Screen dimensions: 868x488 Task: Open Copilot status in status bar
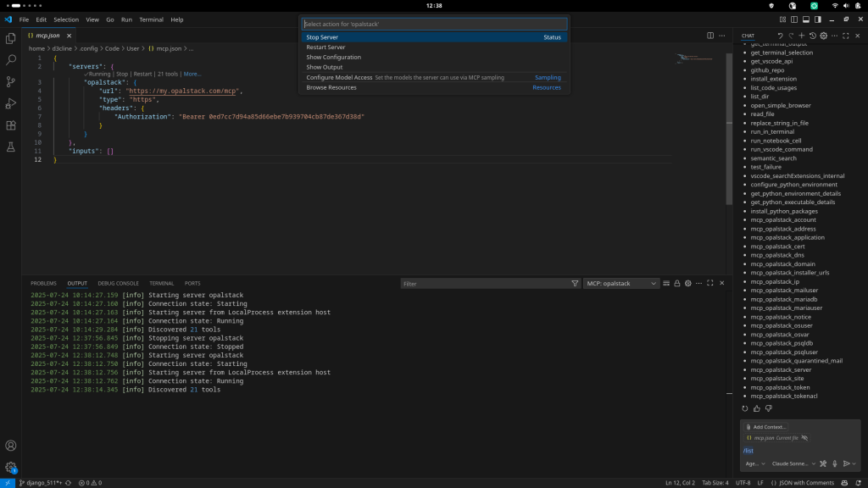tap(844, 483)
